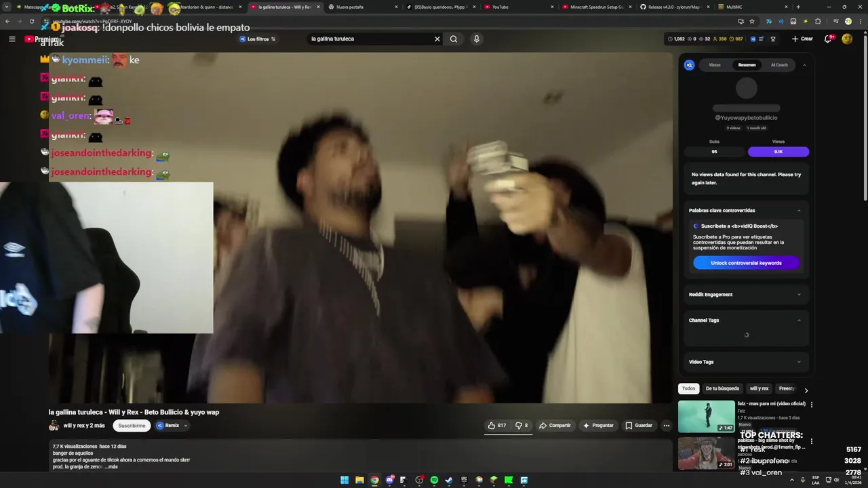Open the Los filtros search filter control
Viewport: 868px width, 488px height.
pyautogui.click(x=258, y=39)
